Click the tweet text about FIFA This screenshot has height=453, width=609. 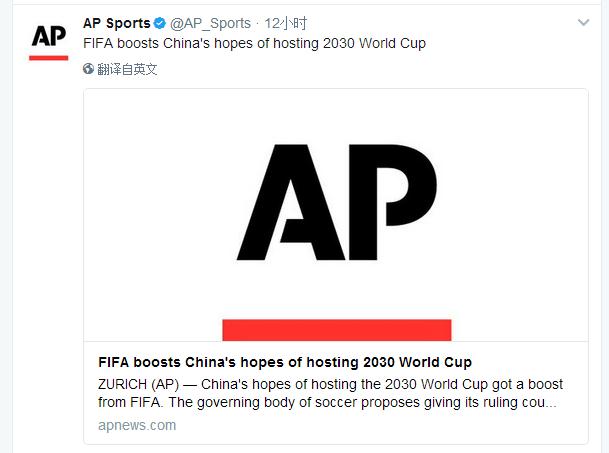(253, 44)
